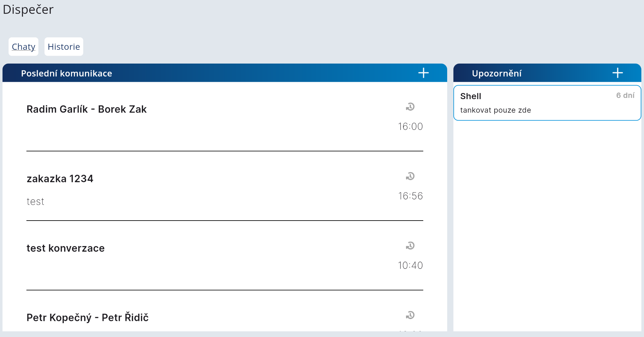Open Petr Kopečný - Petr Řidič conversation
The height and width of the screenshot is (337, 644).
click(87, 317)
